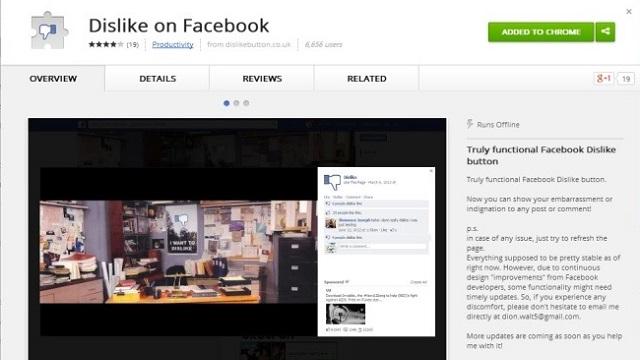Image resolution: width=640 pixels, height=360 pixels.
Task: Click the share icon button
Action: click(605, 32)
